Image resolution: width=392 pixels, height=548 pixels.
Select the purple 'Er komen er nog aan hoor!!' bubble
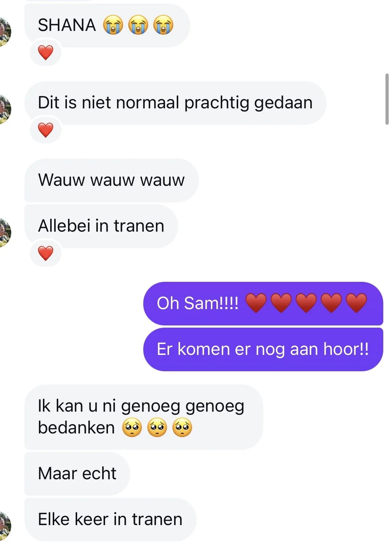[263, 349]
